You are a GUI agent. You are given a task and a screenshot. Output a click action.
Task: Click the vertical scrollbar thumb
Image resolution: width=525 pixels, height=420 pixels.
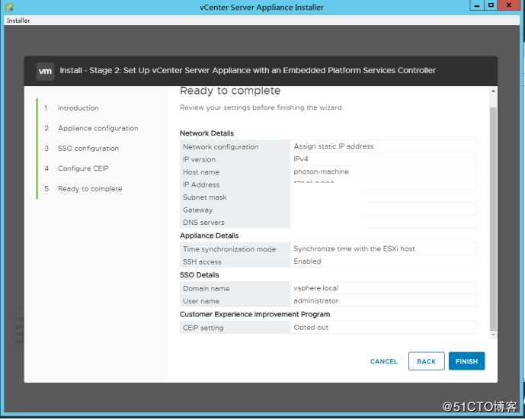tap(493, 219)
